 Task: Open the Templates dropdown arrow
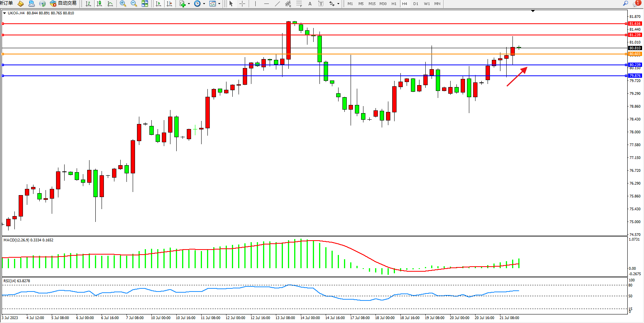point(219,4)
